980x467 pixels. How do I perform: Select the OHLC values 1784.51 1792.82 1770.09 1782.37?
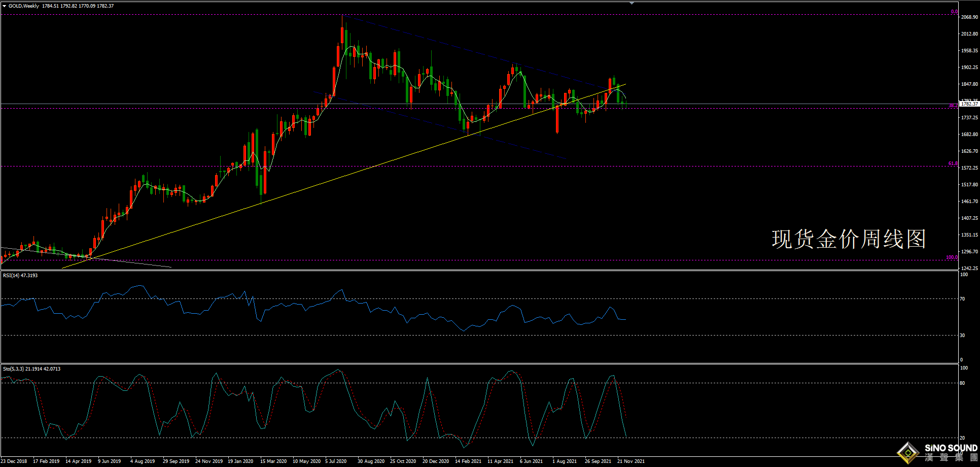coord(78,6)
